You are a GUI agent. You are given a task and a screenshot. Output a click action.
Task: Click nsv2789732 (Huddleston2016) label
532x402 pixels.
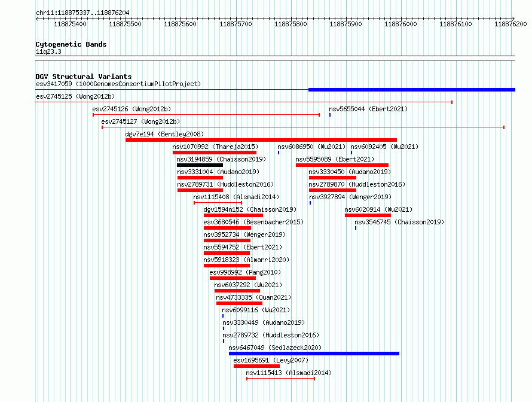click(x=271, y=335)
